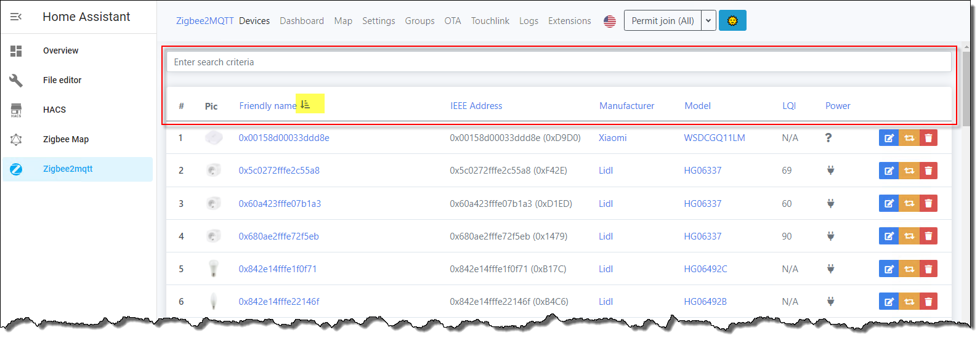This screenshot has height=343, width=980.
Task: Click the bulb thumbnail for 0x842e14fffe1f0f71
Action: 214,268
